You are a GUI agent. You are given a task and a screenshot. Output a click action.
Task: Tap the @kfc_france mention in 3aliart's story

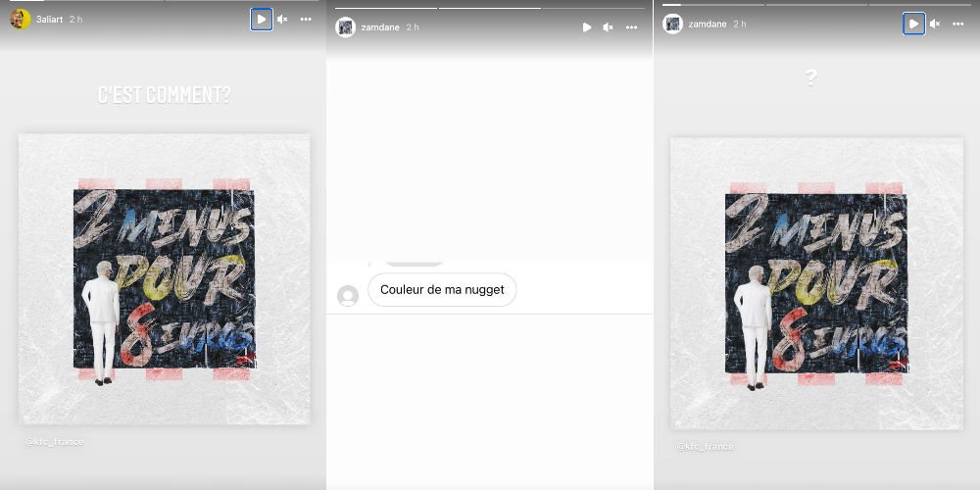pyautogui.click(x=56, y=442)
